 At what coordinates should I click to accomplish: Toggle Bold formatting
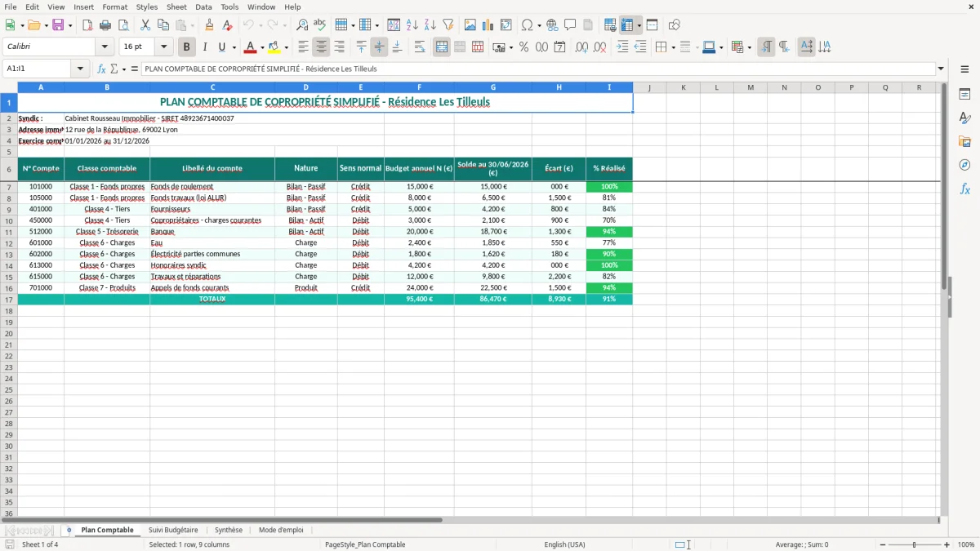[186, 47]
